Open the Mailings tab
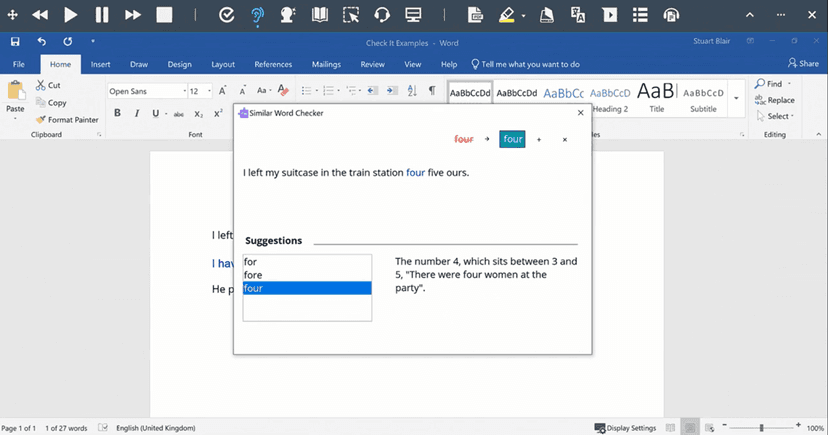Viewport: 828px width, 435px height. (x=326, y=64)
